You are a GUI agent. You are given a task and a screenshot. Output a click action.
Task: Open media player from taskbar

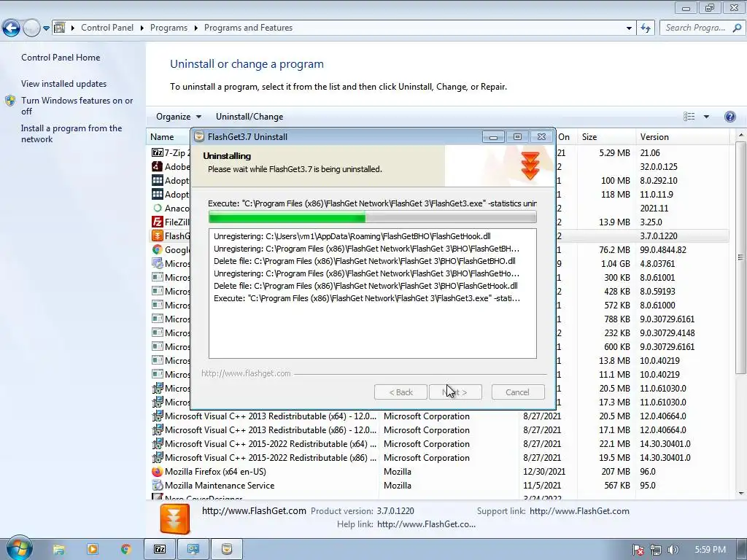(93, 550)
